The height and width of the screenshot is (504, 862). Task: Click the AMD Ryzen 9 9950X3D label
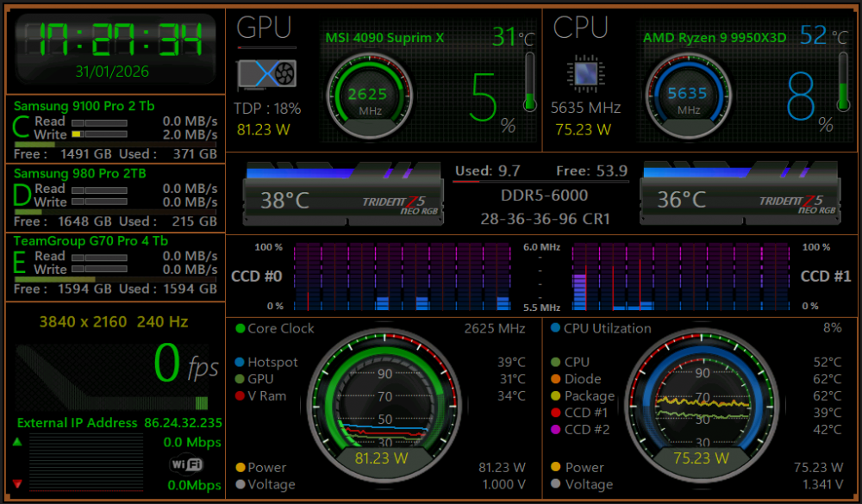click(715, 38)
